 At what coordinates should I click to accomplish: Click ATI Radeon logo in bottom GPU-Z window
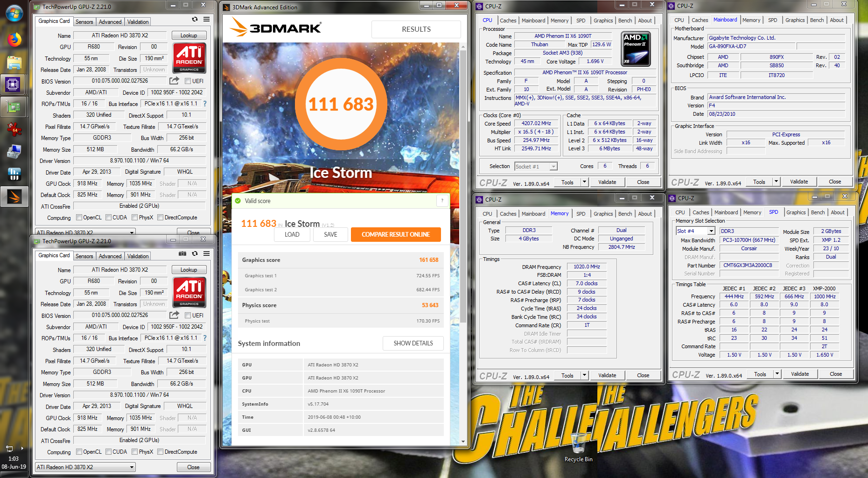click(189, 292)
